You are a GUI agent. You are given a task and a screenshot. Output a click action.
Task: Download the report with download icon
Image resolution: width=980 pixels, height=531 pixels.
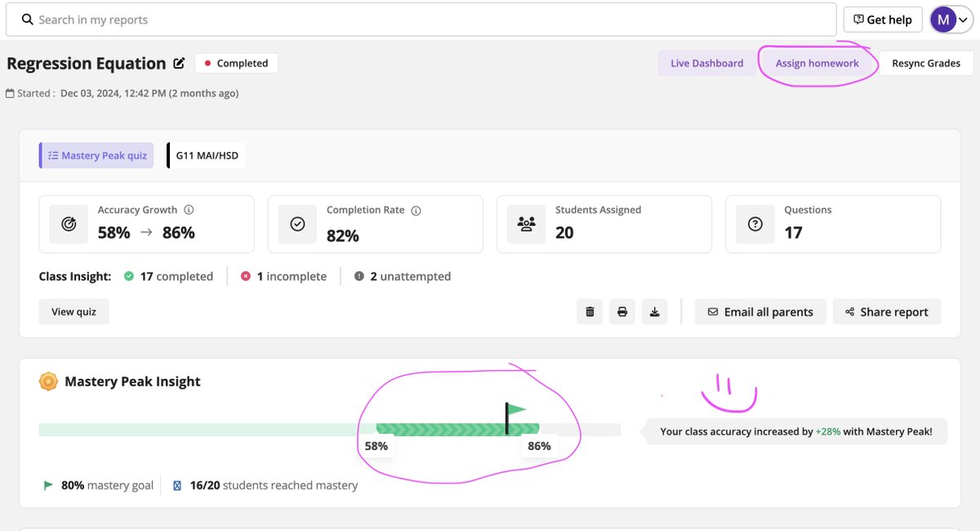654,311
